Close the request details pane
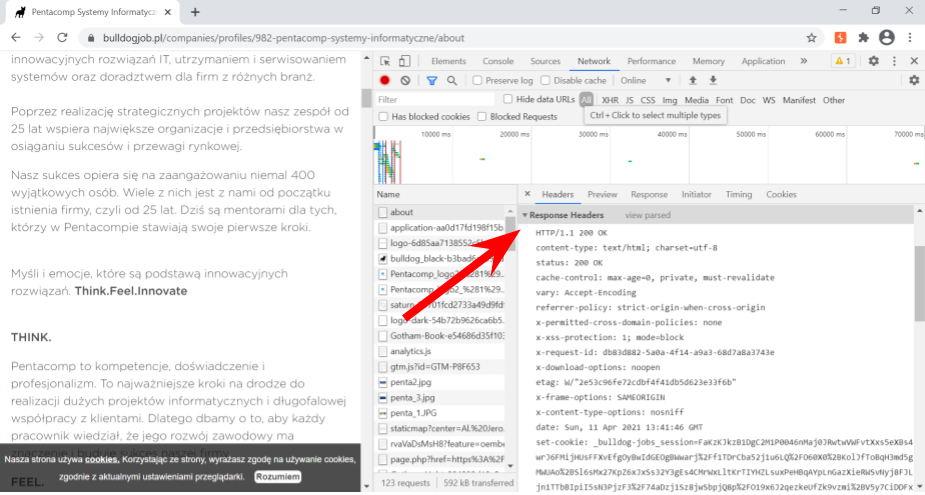 tap(527, 194)
